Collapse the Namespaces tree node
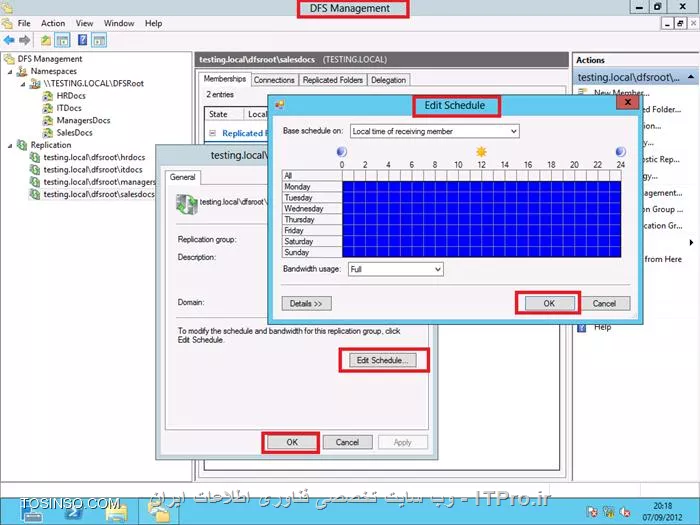Screen dimensions: 700x525 click(10, 71)
